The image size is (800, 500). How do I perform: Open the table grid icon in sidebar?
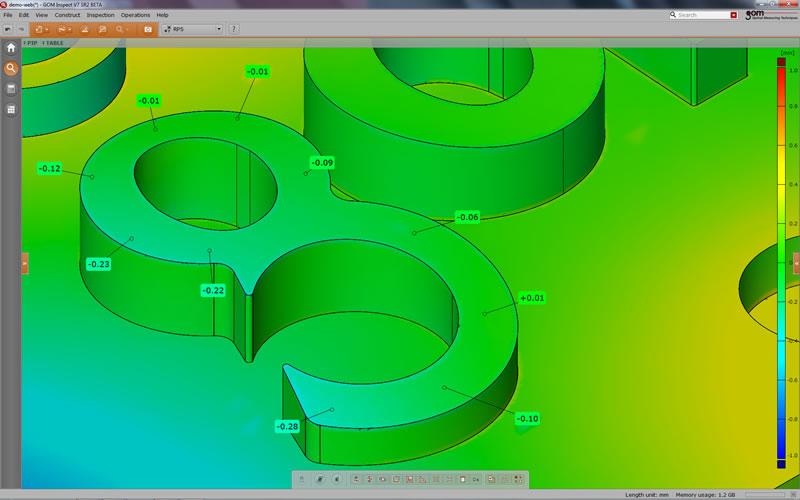point(11,109)
